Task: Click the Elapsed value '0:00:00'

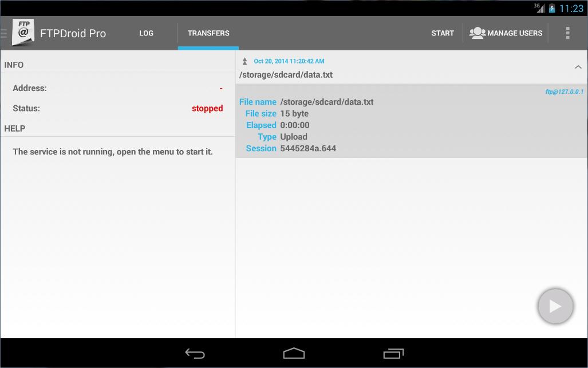Action: (295, 125)
